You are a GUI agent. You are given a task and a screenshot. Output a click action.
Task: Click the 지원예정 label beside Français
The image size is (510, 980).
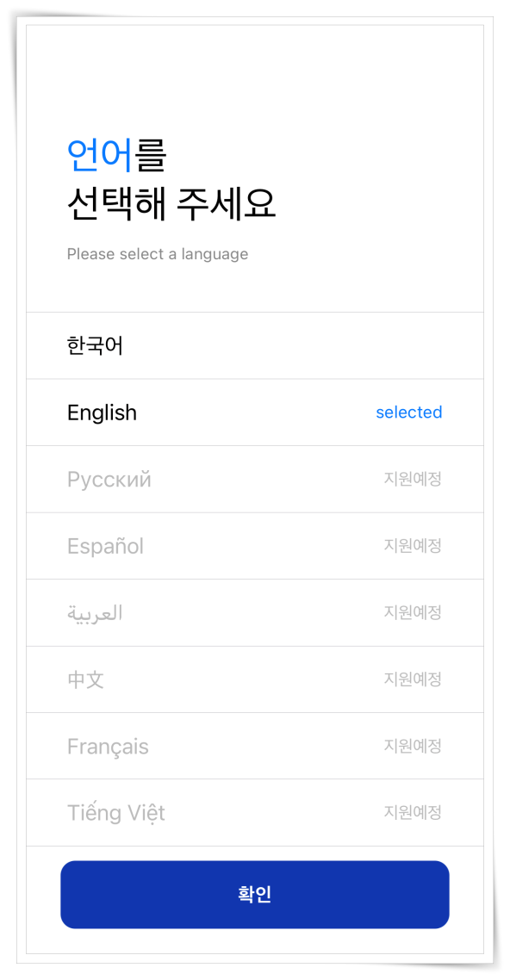tap(413, 746)
